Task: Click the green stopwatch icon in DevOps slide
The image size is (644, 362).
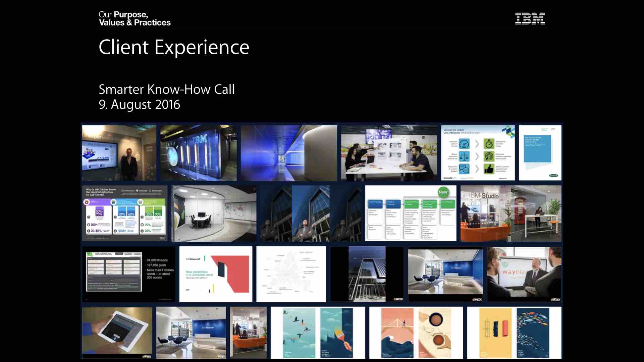Action: pos(489,144)
